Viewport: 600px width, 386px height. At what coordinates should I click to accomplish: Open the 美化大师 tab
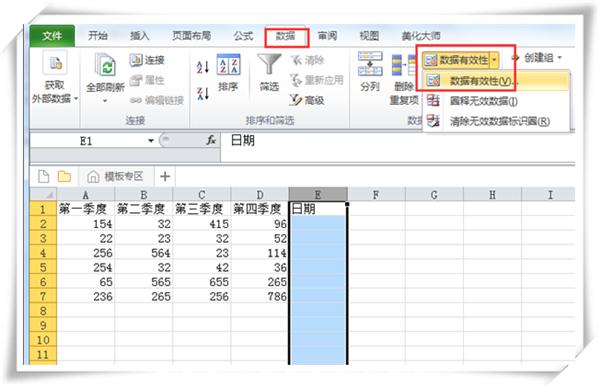[421, 36]
